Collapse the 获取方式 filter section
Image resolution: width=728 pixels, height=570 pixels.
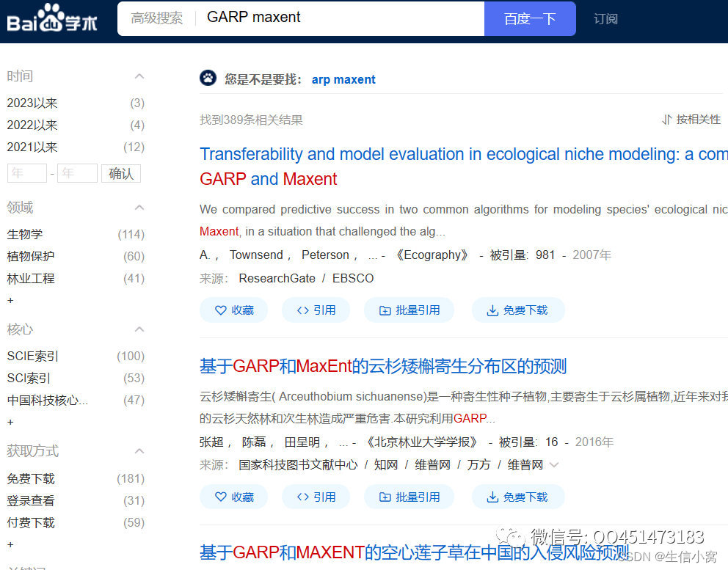139,451
